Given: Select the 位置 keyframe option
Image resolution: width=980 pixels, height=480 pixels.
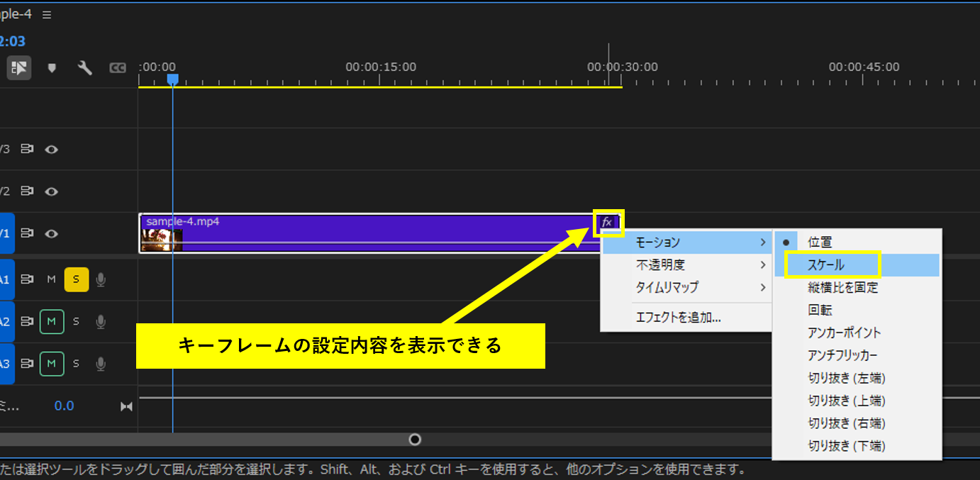Looking at the screenshot, I should pyautogui.click(x=819, y=241).
